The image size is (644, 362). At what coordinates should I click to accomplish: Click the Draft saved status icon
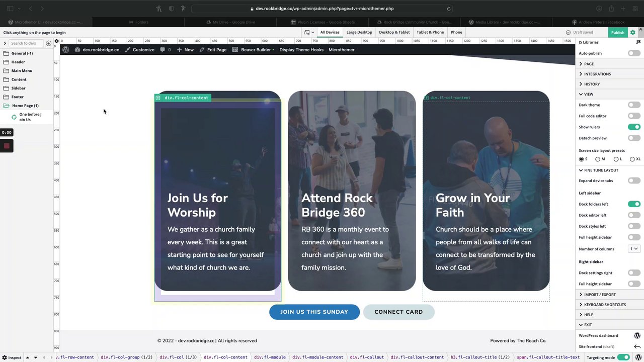pos(568,32)
